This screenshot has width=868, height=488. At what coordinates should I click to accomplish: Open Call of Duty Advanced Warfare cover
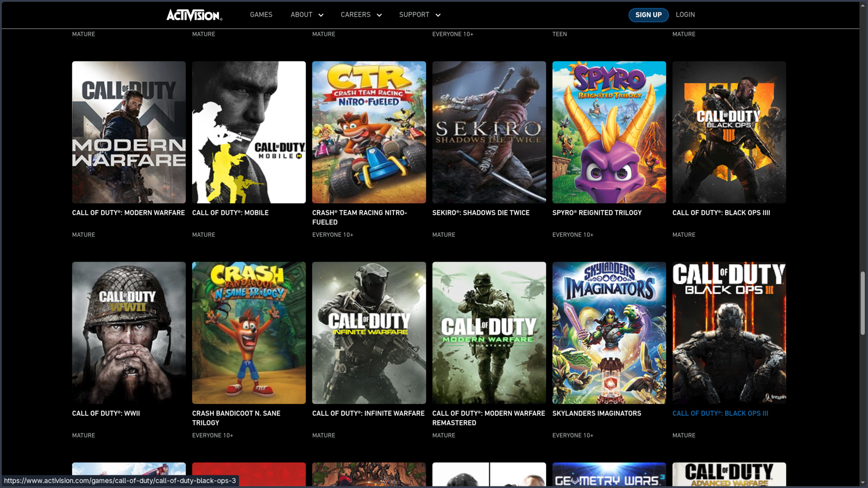[x=729, y=474]
